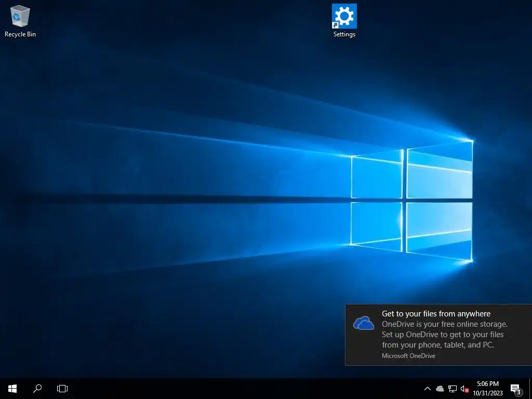Click the "Recycle Bin" icon label
This screenshot has width=532, height=399.
tap(20, 34)
